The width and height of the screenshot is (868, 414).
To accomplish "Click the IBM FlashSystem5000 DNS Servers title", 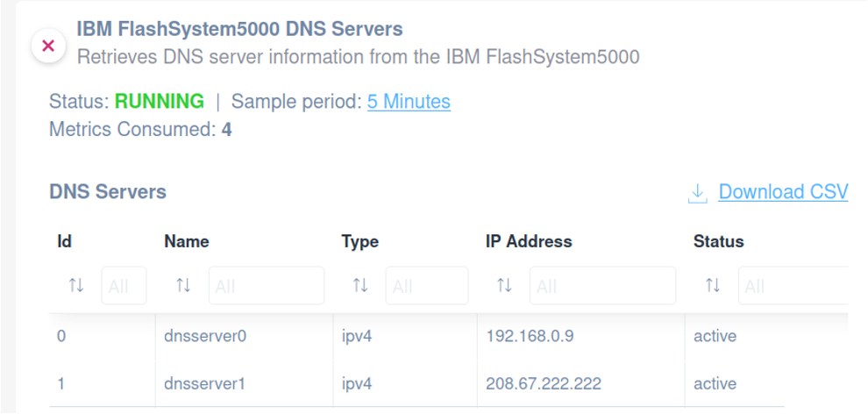I will pos(239,29).
